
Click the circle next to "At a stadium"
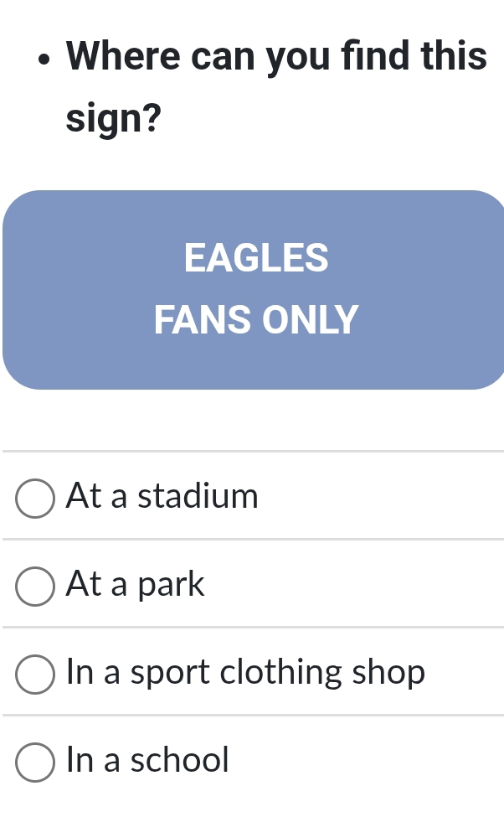click(x=34, y=499)
